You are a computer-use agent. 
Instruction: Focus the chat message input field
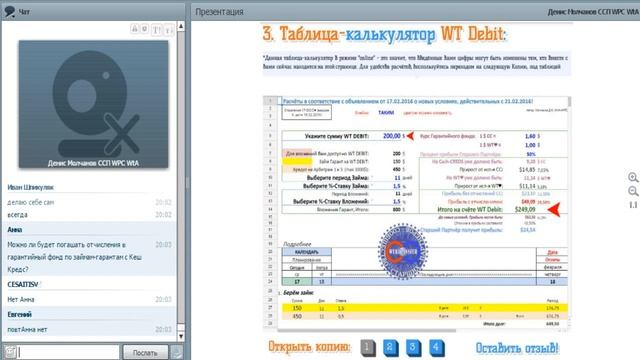(69, 352)
